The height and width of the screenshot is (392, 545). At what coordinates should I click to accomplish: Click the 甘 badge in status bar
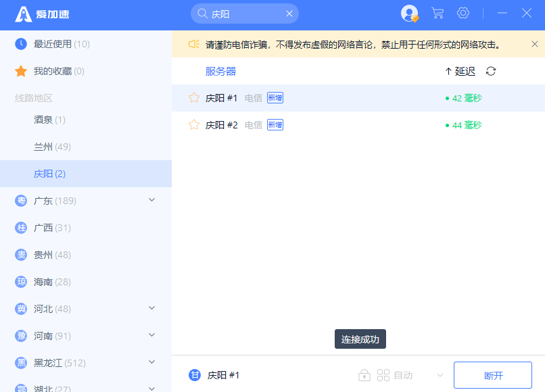[x=195, y=375]
